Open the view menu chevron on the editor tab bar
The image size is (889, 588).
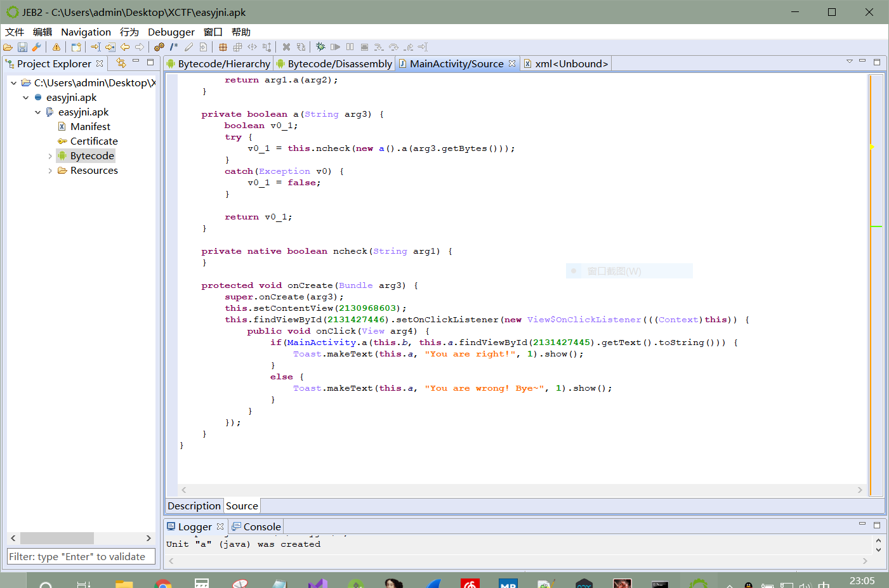850,61
